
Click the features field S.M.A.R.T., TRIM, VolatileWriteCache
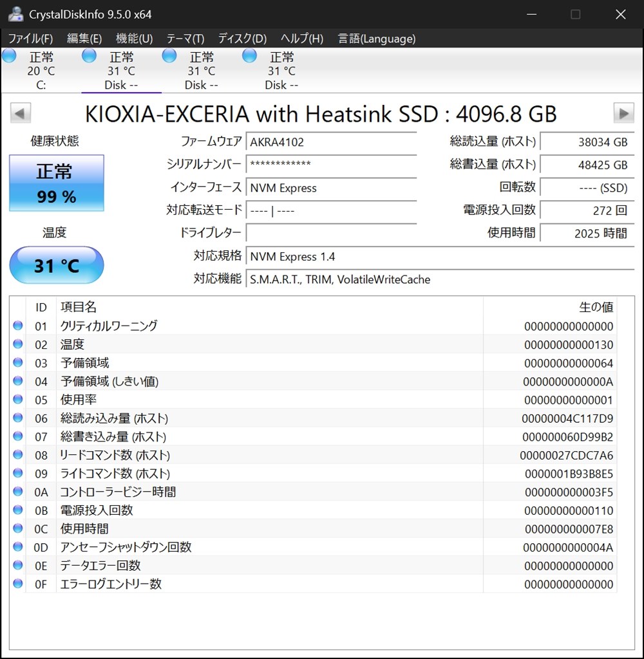(x=440, y=279)
